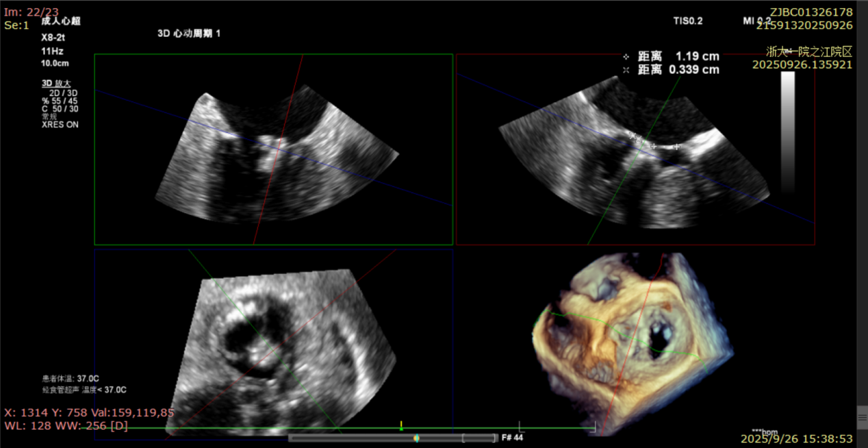Click the 2D / 3D mode label
The height and width of the screenshot is (448, 868).
tap(64, 92)
